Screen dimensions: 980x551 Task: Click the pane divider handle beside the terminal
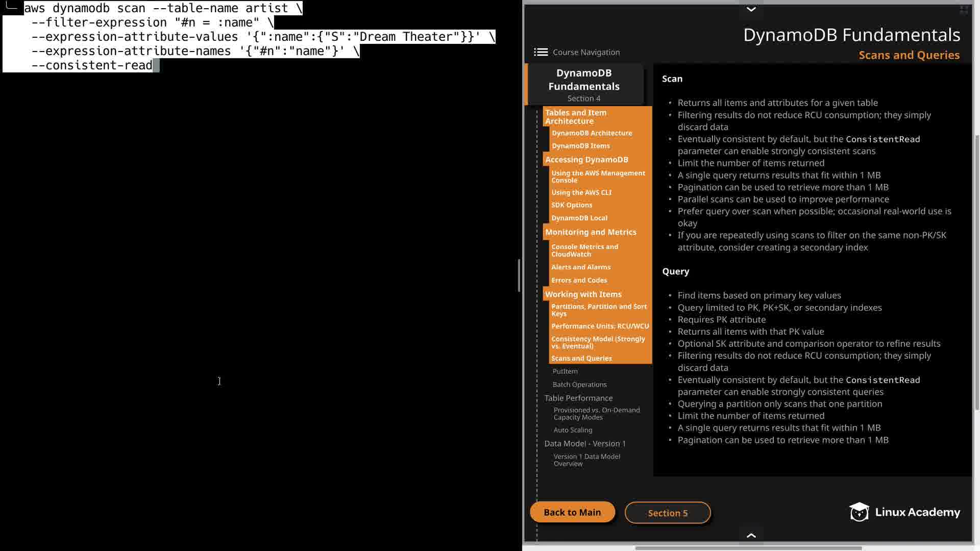[519, 275]
